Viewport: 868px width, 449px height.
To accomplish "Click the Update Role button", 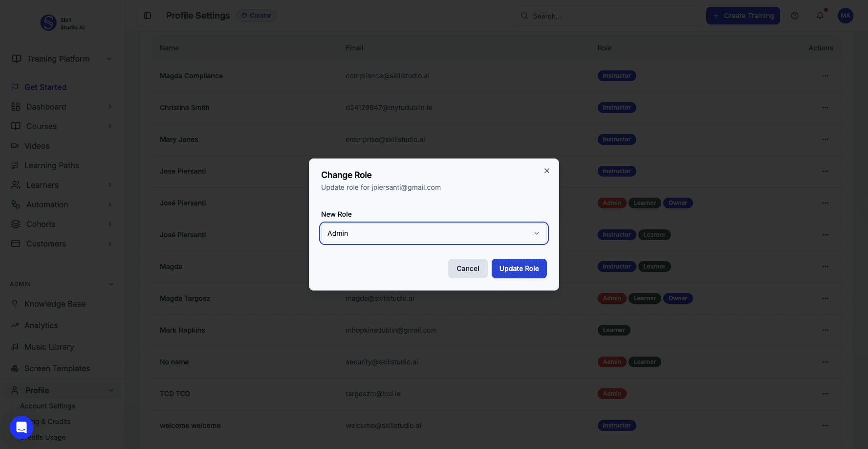I will coord(519,269).
